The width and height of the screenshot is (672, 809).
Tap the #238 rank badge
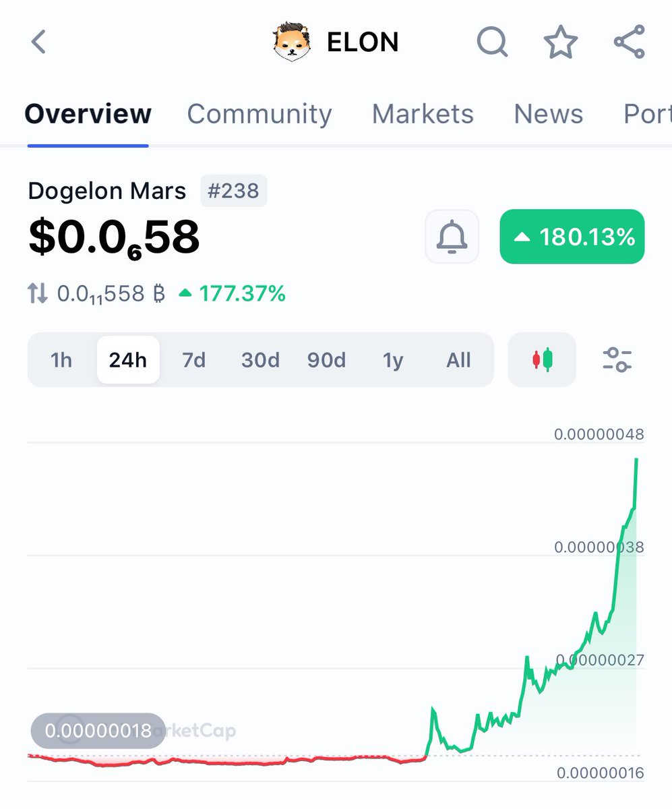[x=233, y=191]
